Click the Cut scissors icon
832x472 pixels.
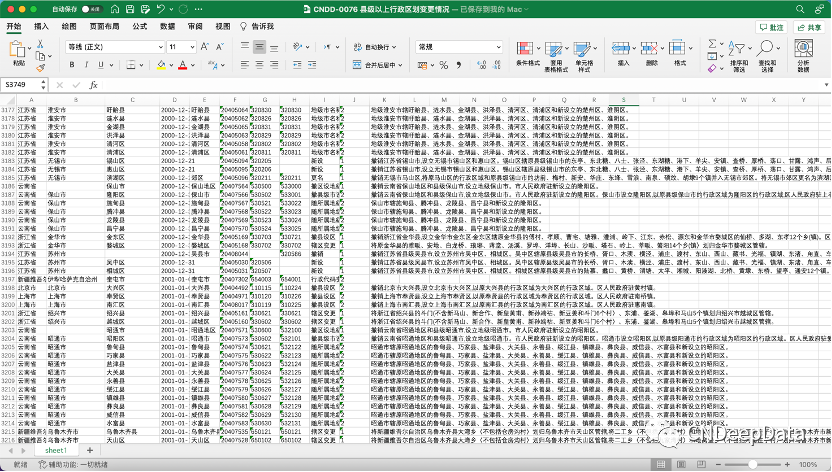pos(40,44)
